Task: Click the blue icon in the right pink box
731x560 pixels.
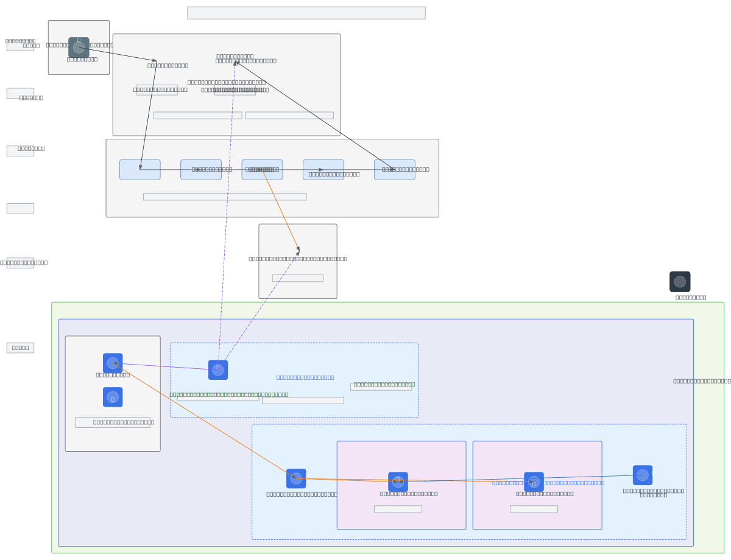Action: [534, 482]
